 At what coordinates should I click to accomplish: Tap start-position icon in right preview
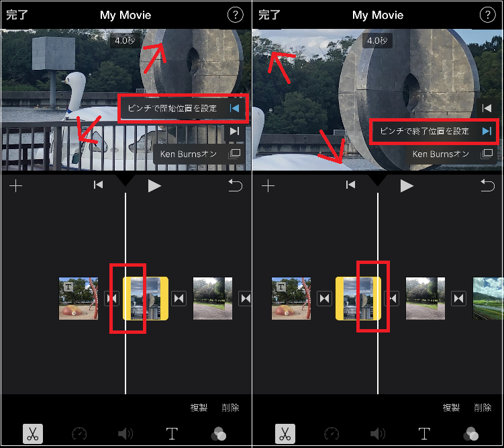pyautogui.click(x=487, y=108)
